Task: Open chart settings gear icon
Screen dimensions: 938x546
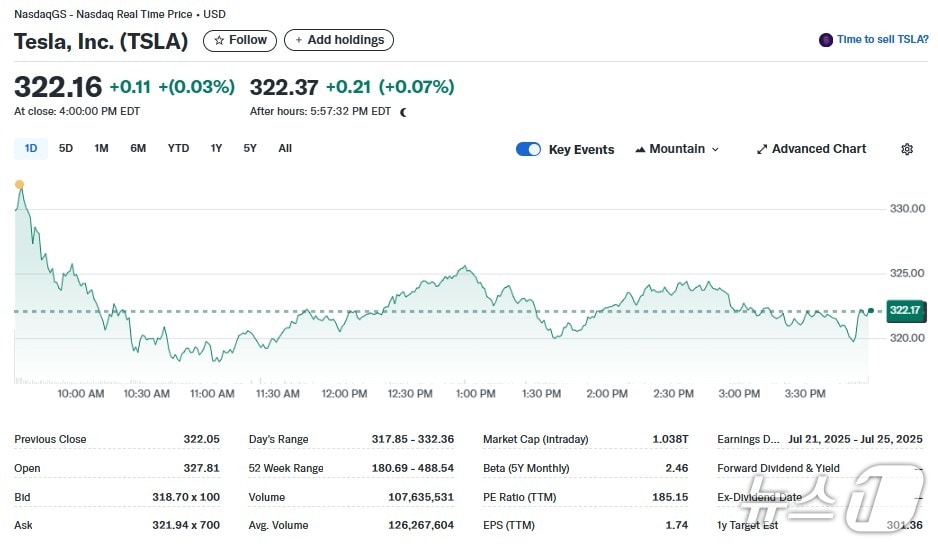Action: pyautogui.click(x=907, y=149)
